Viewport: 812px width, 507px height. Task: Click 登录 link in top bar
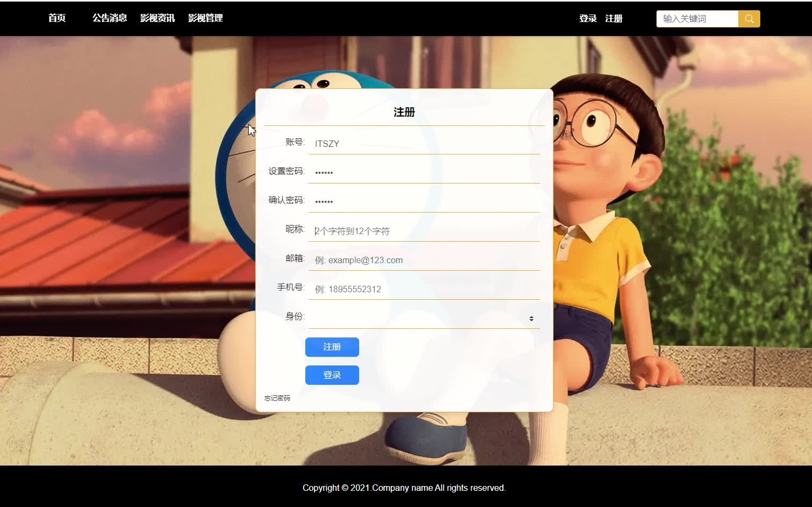(x=587, y=18)
